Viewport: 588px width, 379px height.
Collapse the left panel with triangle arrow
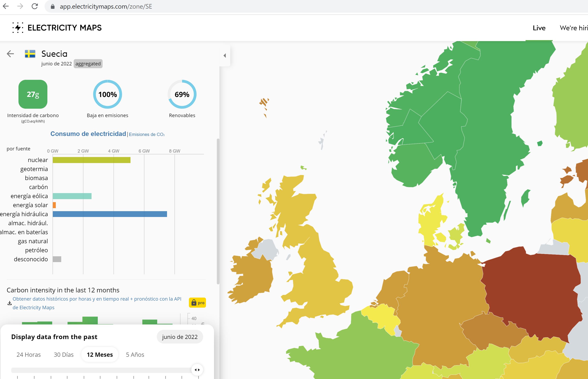click(225, 56)
